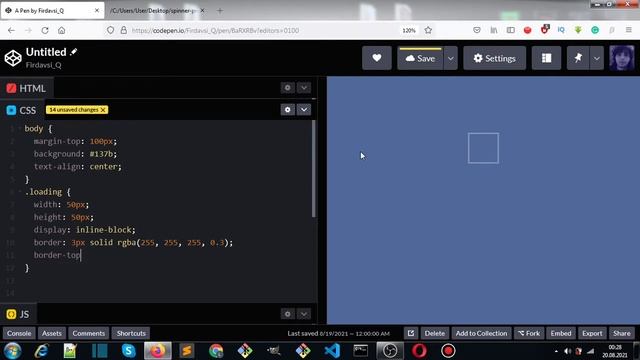Open HTML editor settings gear
Viewport: 640px width, 360px height.
point(288,88)
